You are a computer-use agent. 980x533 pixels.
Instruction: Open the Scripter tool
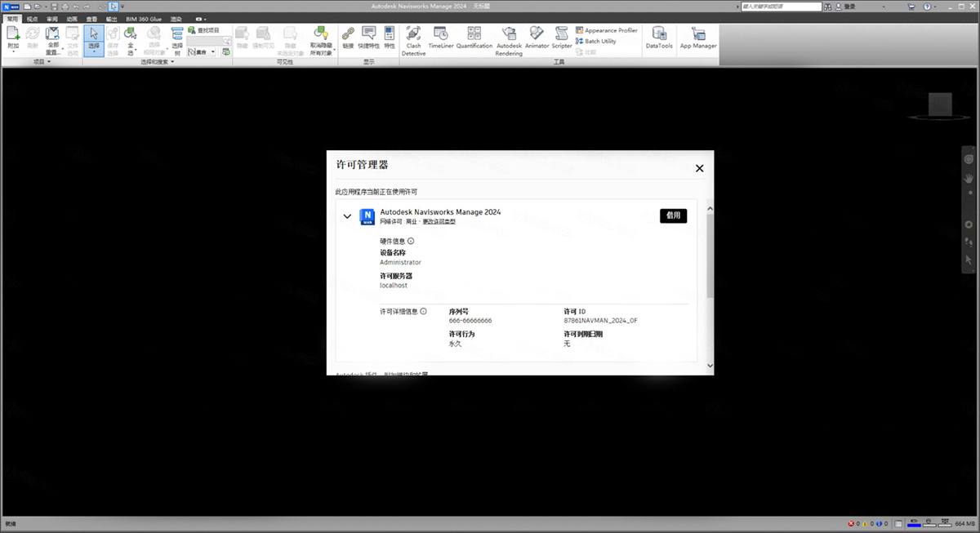coord(562,38)
